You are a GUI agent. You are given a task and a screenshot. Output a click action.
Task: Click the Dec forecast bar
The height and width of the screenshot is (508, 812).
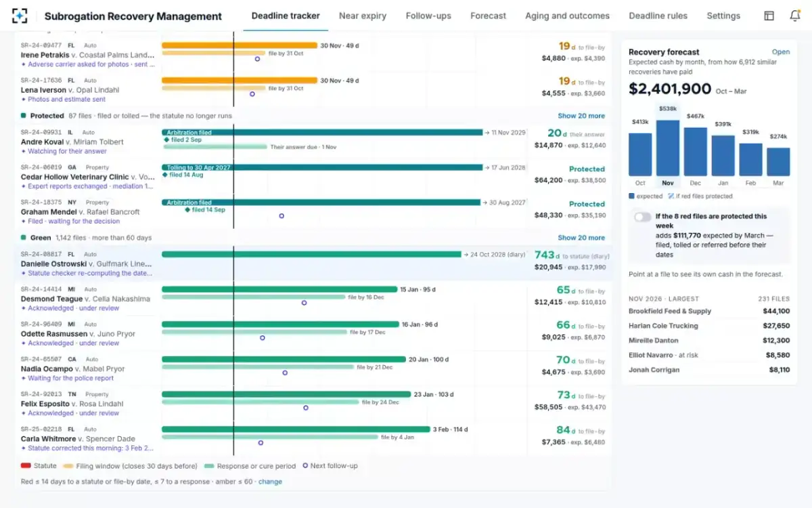coord(696,152)
